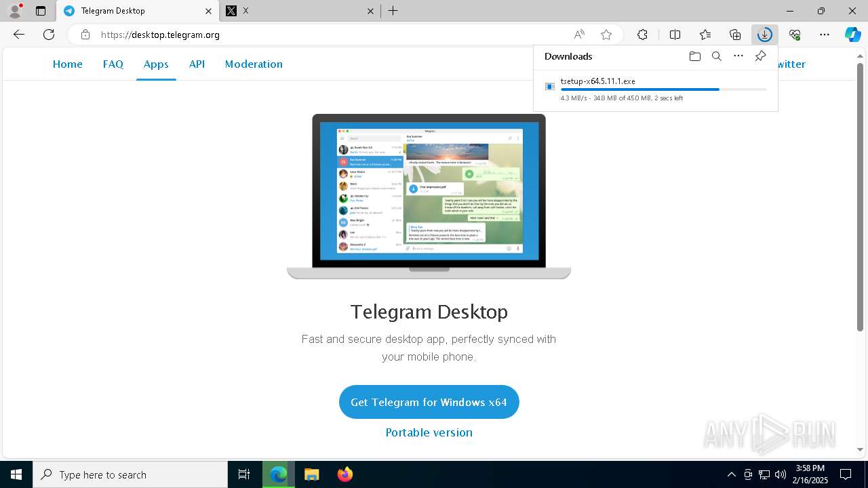Open the Moderation menu item

pos(254,64)
